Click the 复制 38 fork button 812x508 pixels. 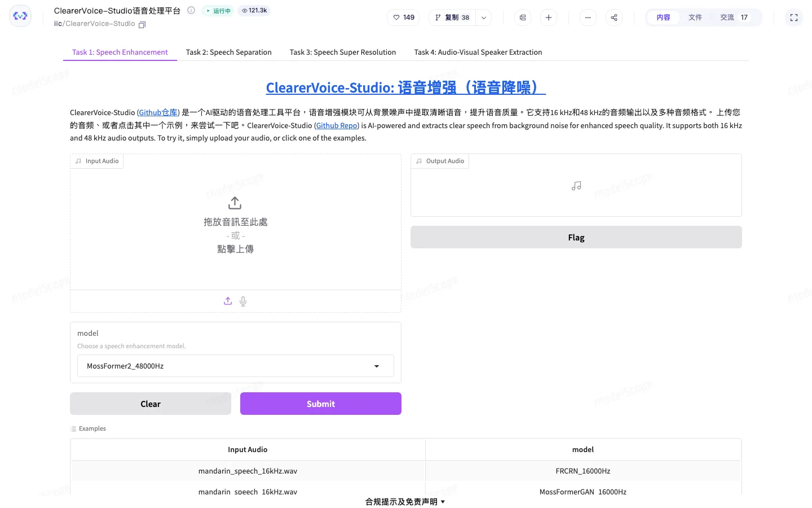[x=452, y=17]
